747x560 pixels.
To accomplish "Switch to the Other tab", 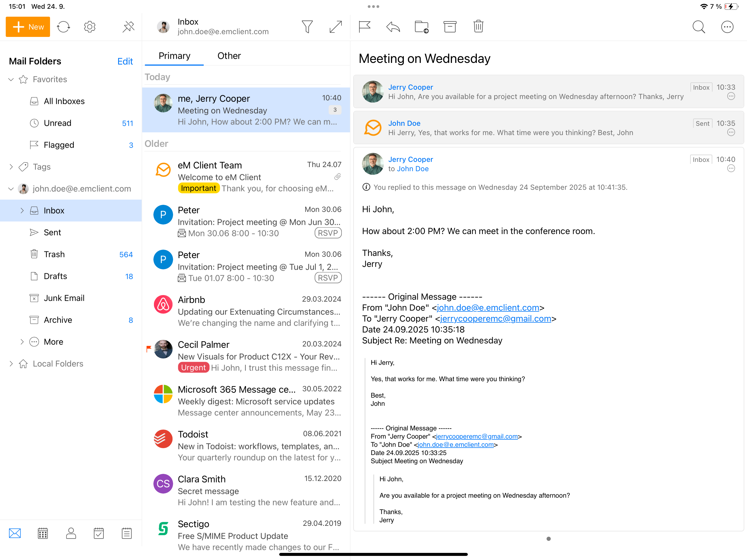I will (x=229, y=56).
